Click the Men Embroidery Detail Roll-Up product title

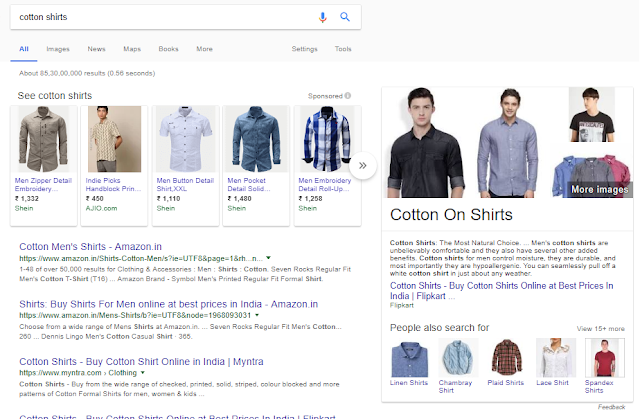[324, 184]
